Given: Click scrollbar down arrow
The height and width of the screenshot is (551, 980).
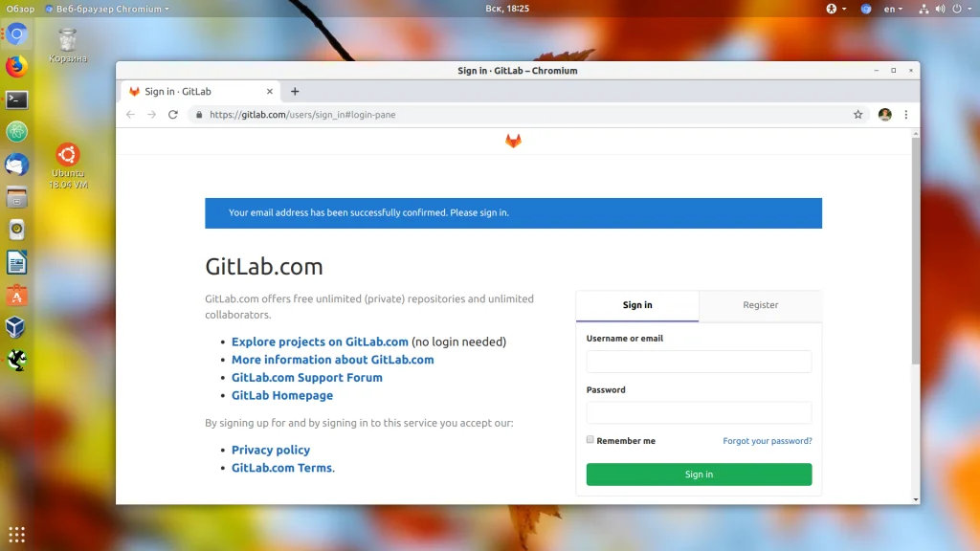Looking at the screenshot, I should coord(916,499).
